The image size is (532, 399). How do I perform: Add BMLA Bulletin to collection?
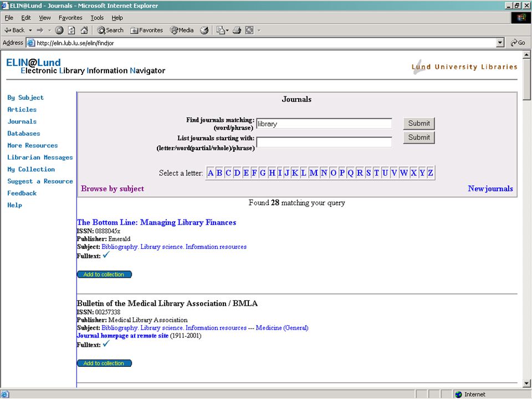pos(104,363)
